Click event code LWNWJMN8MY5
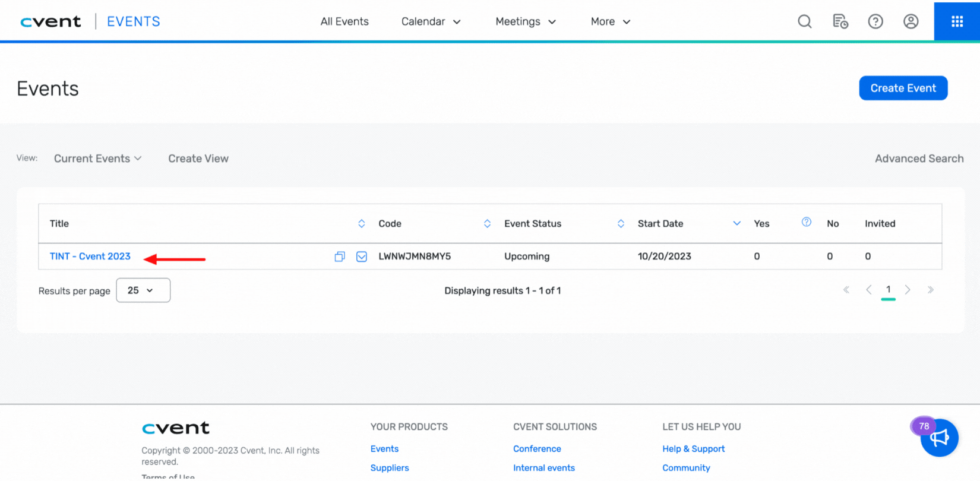This screenshot has width=980, height=481. (x=415, y=257)
